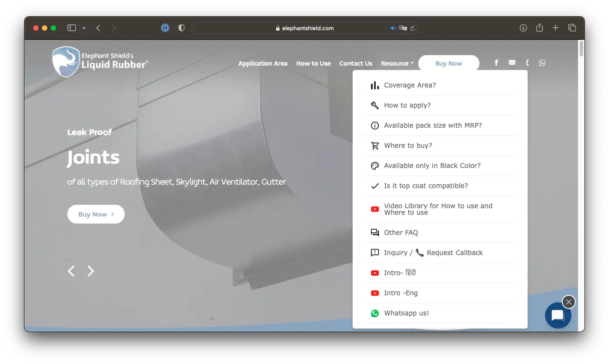Screen dimensions: 609x364
Task: Go to next slide arrow
Action: (x=91, y=271)
